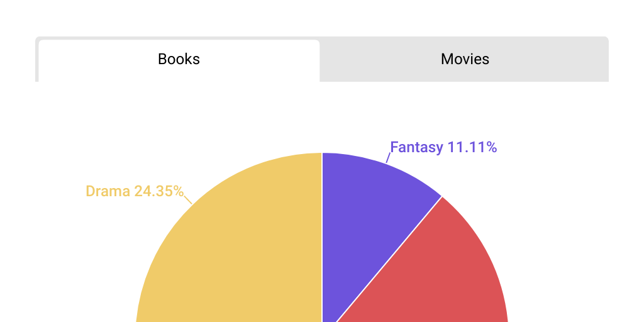The height and width of the screenshot is (322, 644).
Task: Switch to the Movies tab
Action: 465,59
